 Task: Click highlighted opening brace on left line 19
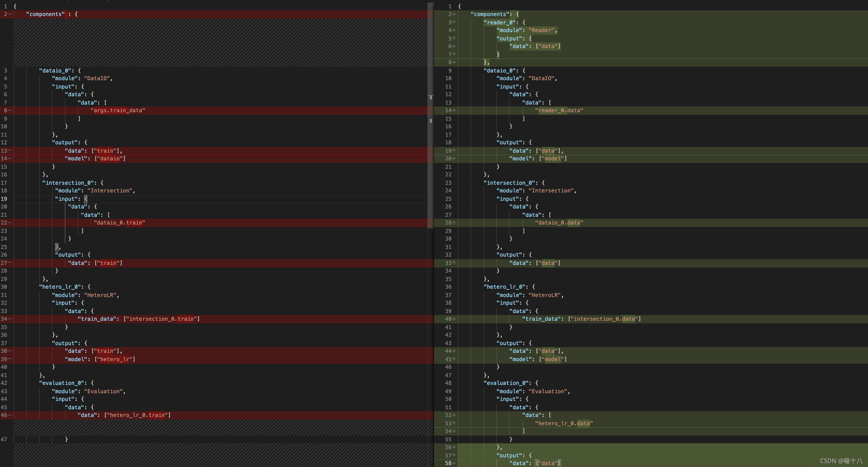[x=86, y=199]
